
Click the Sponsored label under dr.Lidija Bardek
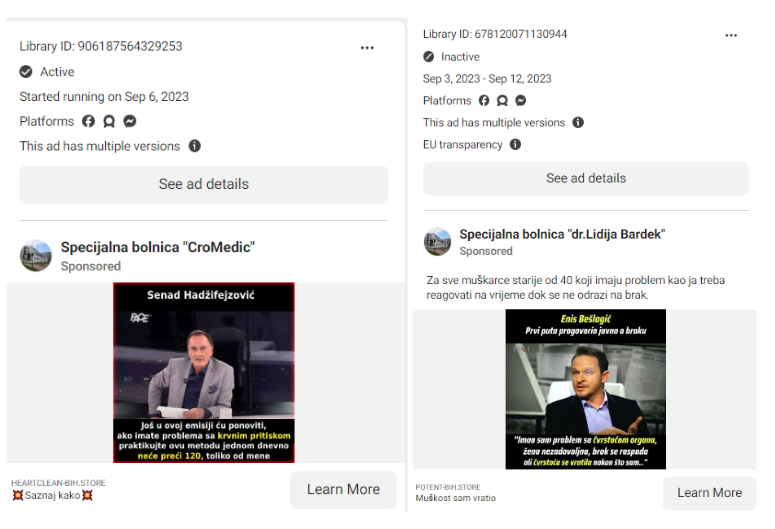[486, 251]
